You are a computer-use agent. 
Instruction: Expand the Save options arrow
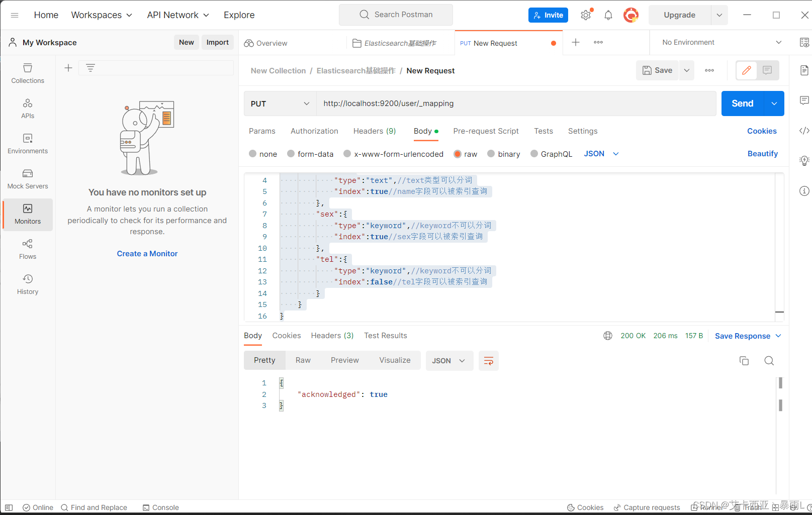tap(687, 70)
